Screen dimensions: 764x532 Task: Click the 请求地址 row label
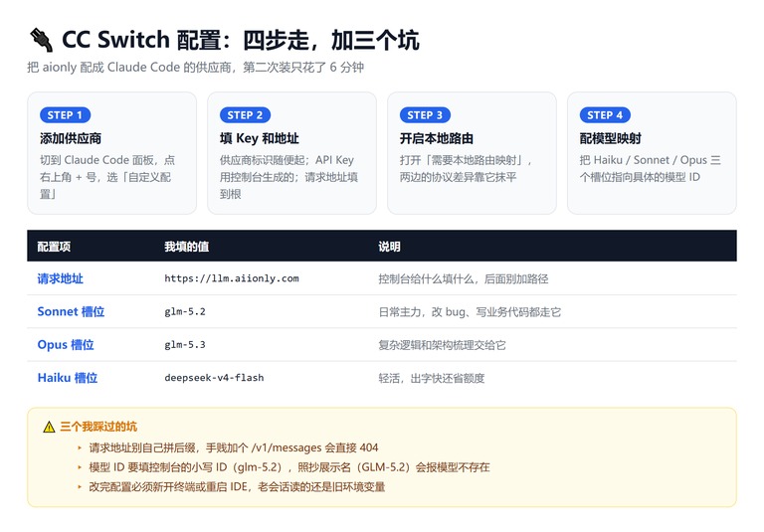point(61,278)
